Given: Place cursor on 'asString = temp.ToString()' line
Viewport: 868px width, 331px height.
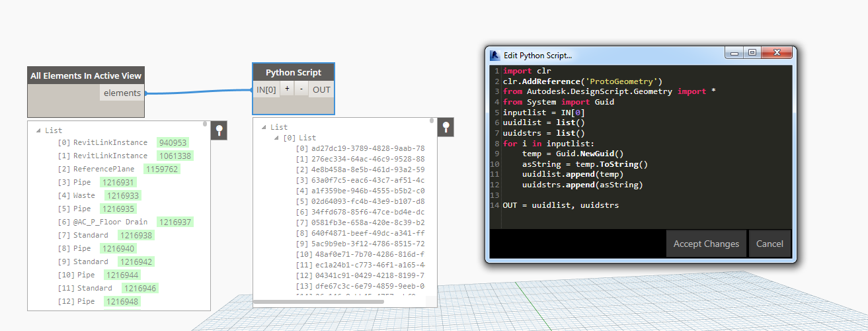Looking at the screenshot, I should click(585, 164).
